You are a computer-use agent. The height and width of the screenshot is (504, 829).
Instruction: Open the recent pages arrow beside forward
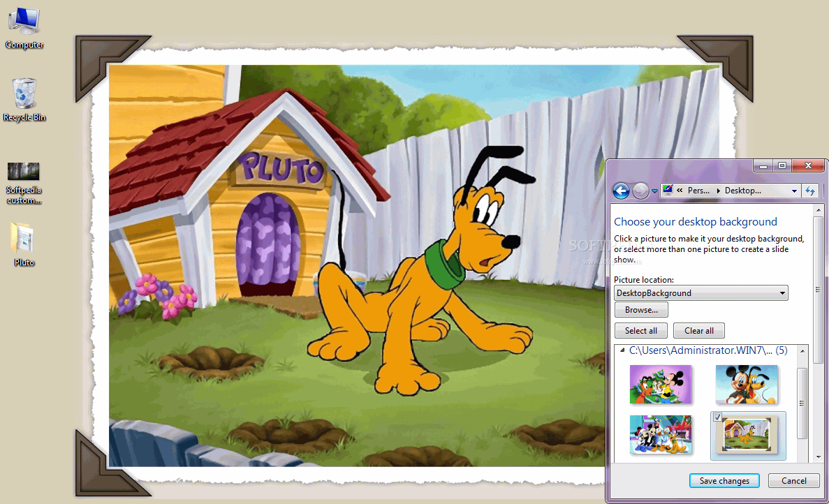(654, 191)
